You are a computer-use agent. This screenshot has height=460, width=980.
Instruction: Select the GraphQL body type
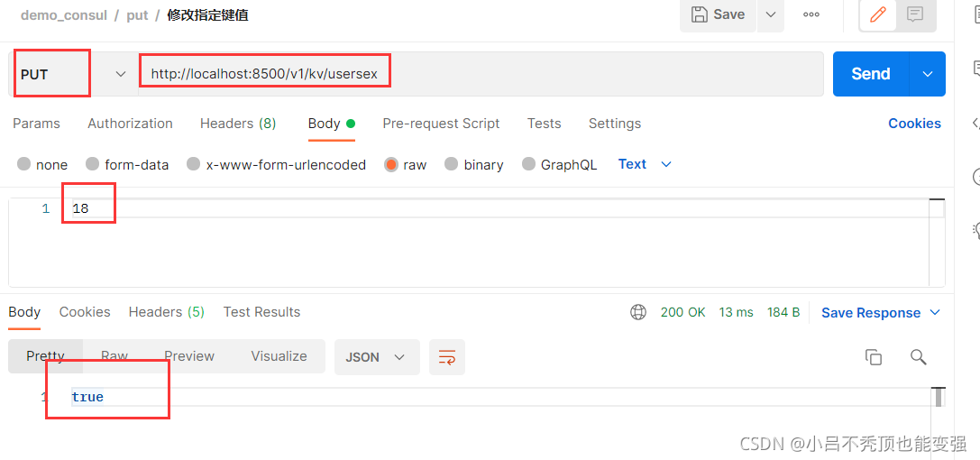(559, 164)
